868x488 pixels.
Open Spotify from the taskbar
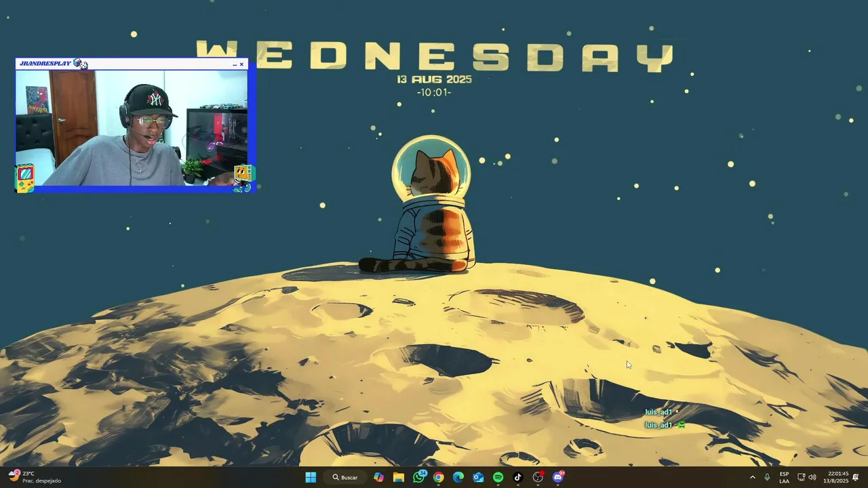click(498, 477)
